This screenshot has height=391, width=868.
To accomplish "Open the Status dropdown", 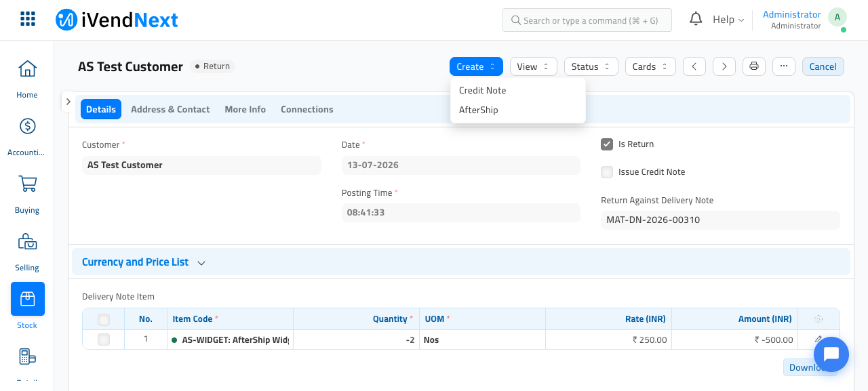I will [x=591, y=66].
